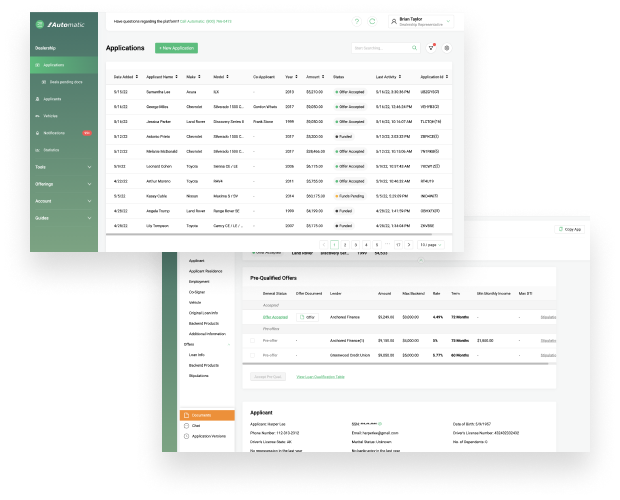The image size is (620, 500).
Task: Click the refresh icon in top bar
Action: point(373,21)
